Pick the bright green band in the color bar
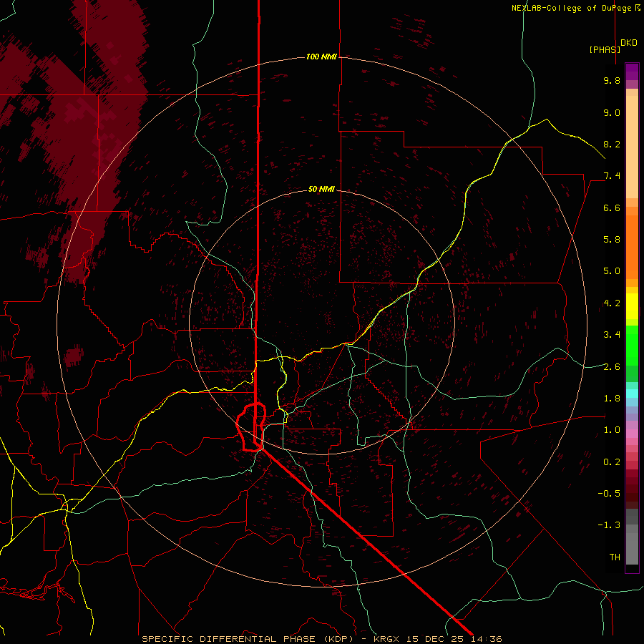644x644 pixels. pos(632,346)
